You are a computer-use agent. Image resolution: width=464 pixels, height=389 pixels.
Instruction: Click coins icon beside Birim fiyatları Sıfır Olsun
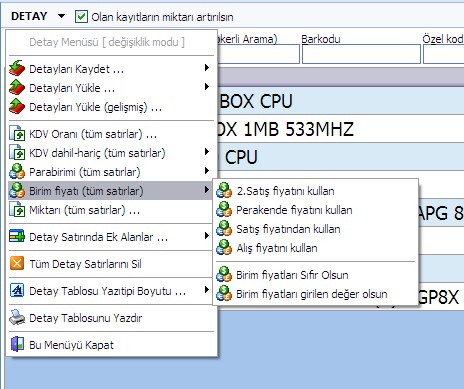coord(224,275)
